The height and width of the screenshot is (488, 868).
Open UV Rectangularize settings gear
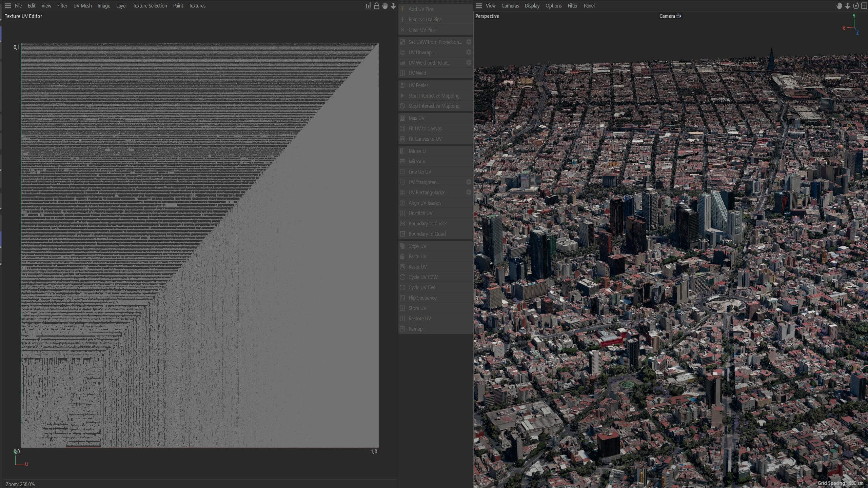469,192
